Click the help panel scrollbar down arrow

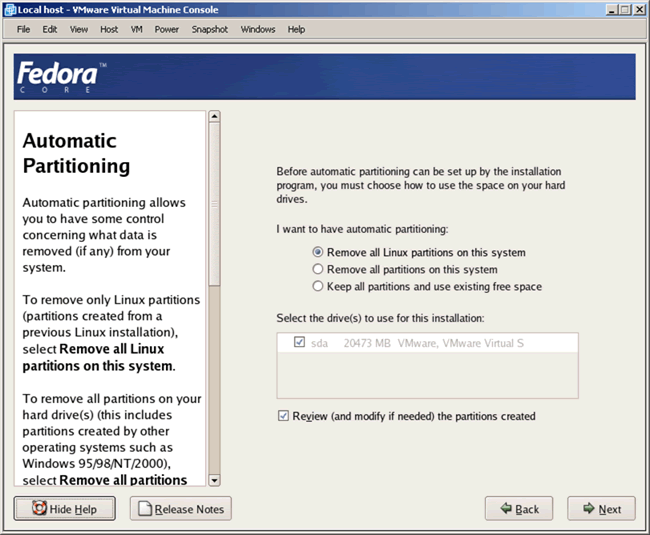(213, 479)
